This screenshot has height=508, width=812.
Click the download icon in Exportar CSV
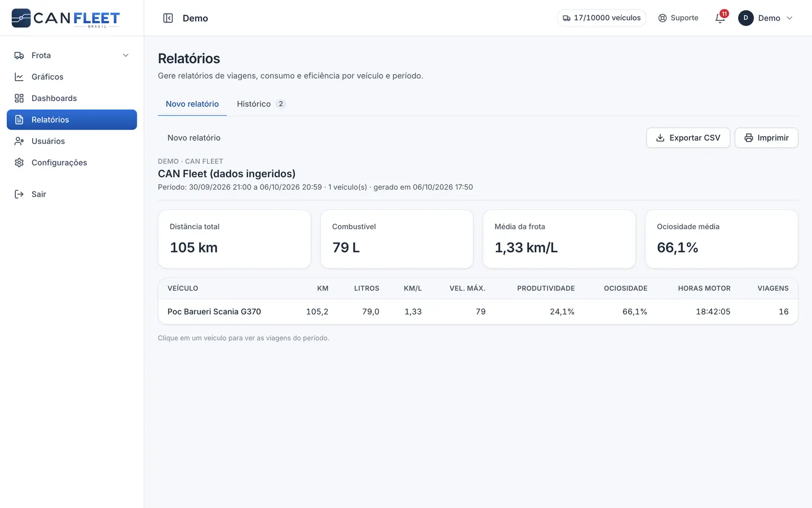point(660,138)
